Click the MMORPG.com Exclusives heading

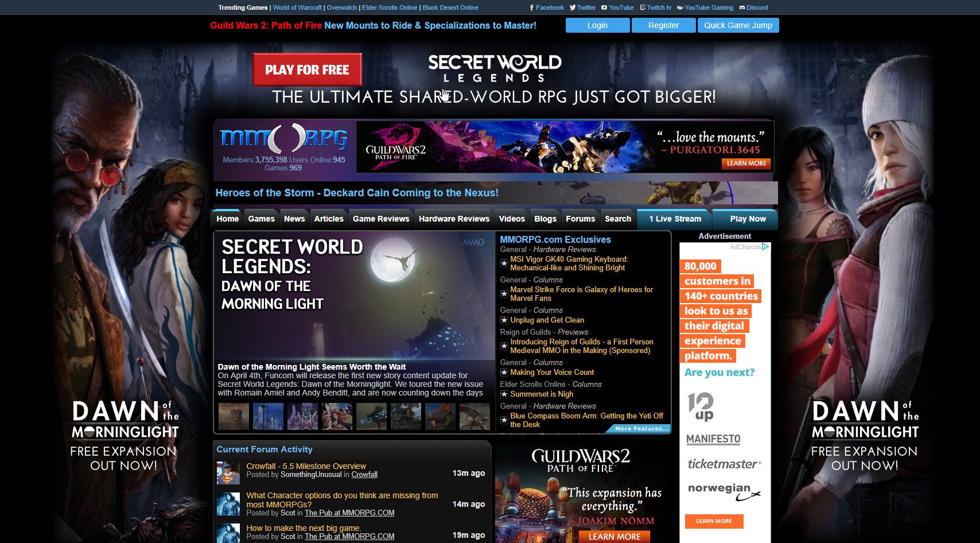point(555,239)
